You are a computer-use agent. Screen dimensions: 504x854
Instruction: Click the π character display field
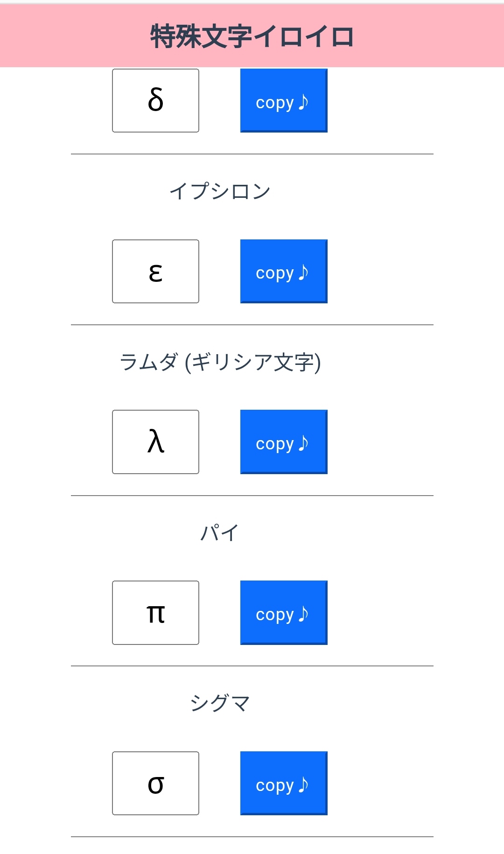pos(155,612)
